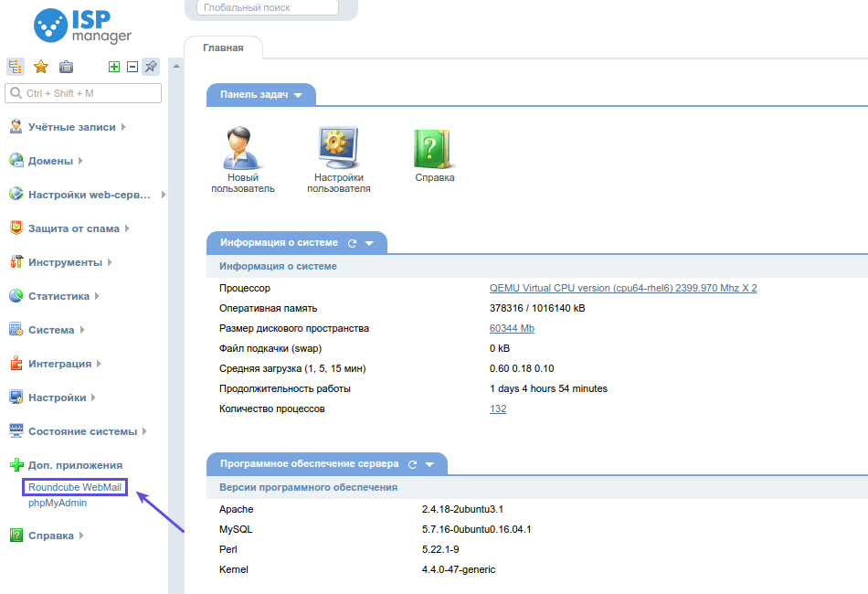Image resolution: width=868 pixels, height=594 pixels.
Task: Expand the Интеграция menu section
Action: (x=99, y=363)
